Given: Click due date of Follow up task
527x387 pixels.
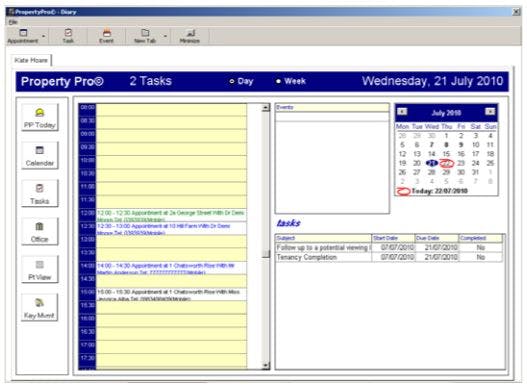Looking at the screenshot, I should (436, 248).
